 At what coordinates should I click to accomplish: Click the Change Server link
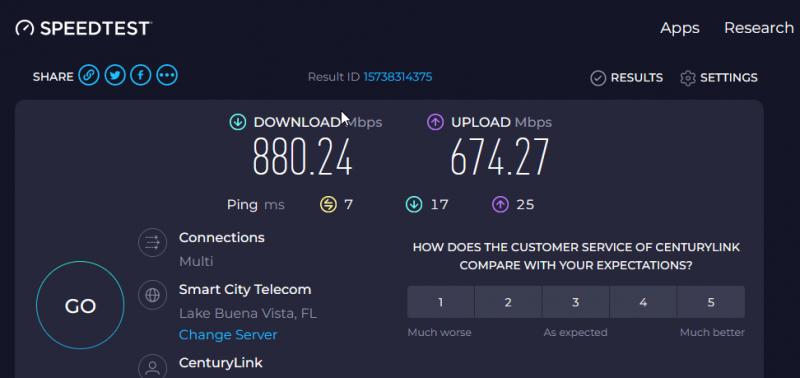click(x=228, y=335)
